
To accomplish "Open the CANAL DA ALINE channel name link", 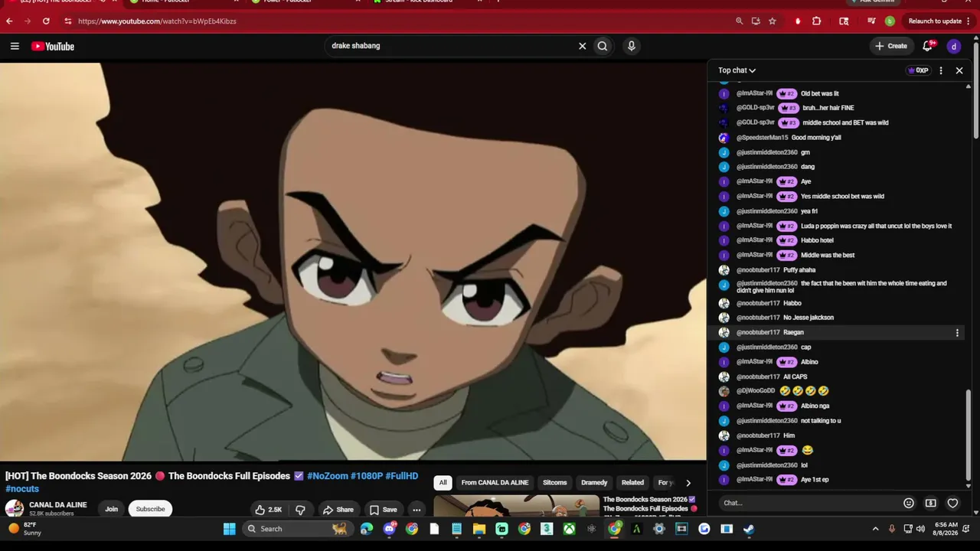I will click(58, 505).
